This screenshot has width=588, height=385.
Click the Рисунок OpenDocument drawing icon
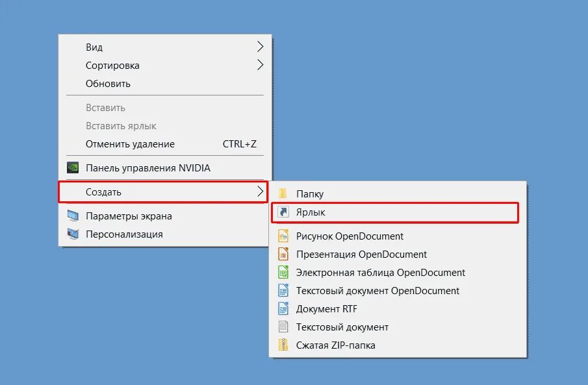pyautogui.click(x=283, y=236)
